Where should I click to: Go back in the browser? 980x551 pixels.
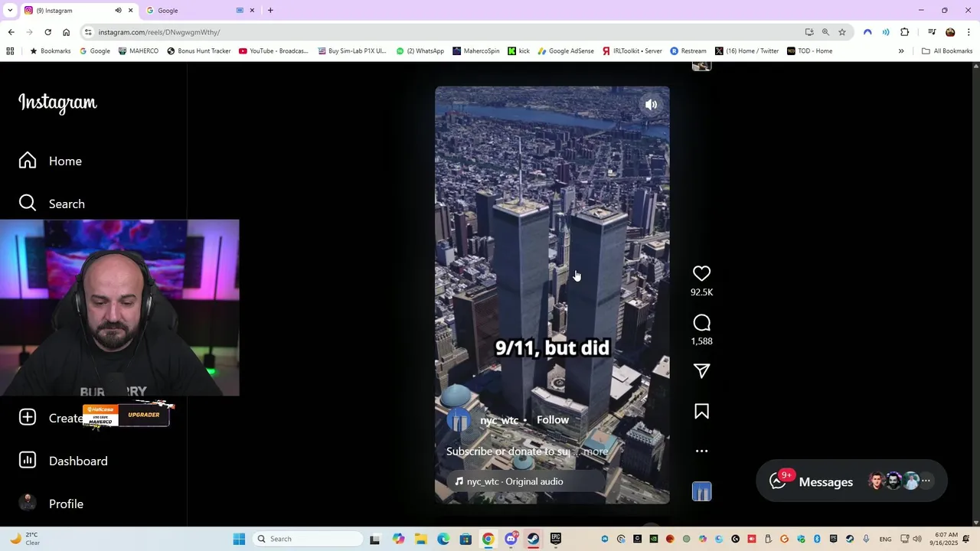click(11, 32)
